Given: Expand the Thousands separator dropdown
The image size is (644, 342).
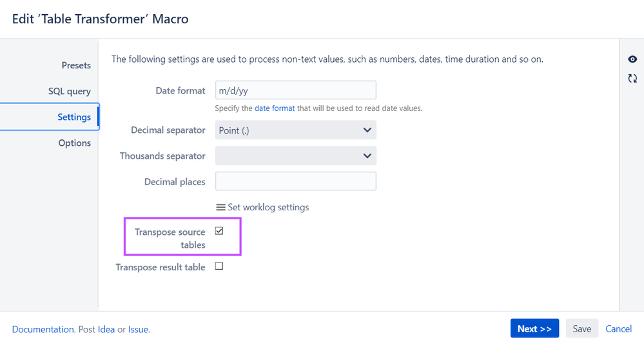Looking at the screenshot, I should 295,156.
